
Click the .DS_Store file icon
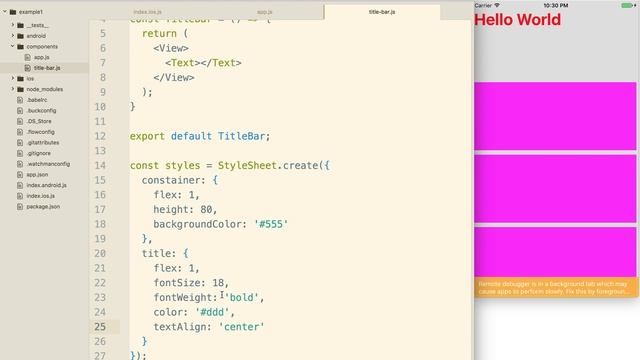(20, 121)
